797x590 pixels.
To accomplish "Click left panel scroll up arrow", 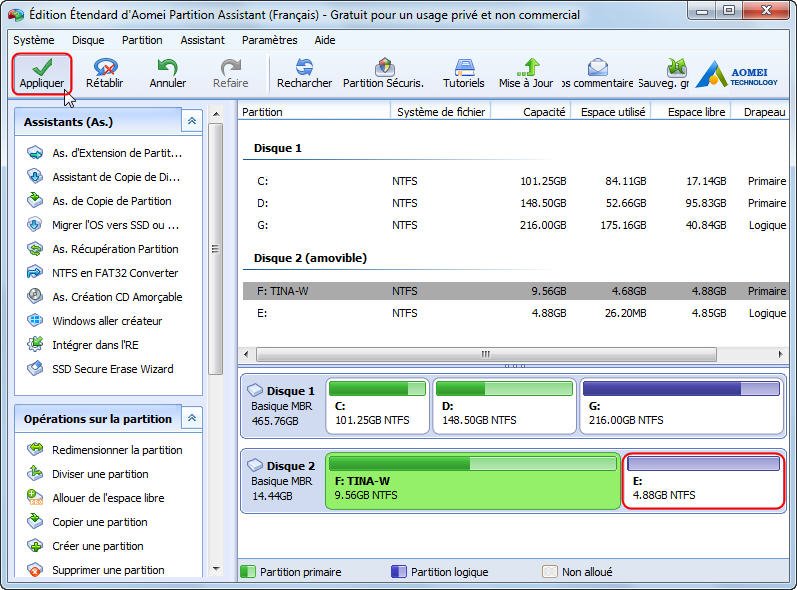I will tap(216, 114).
